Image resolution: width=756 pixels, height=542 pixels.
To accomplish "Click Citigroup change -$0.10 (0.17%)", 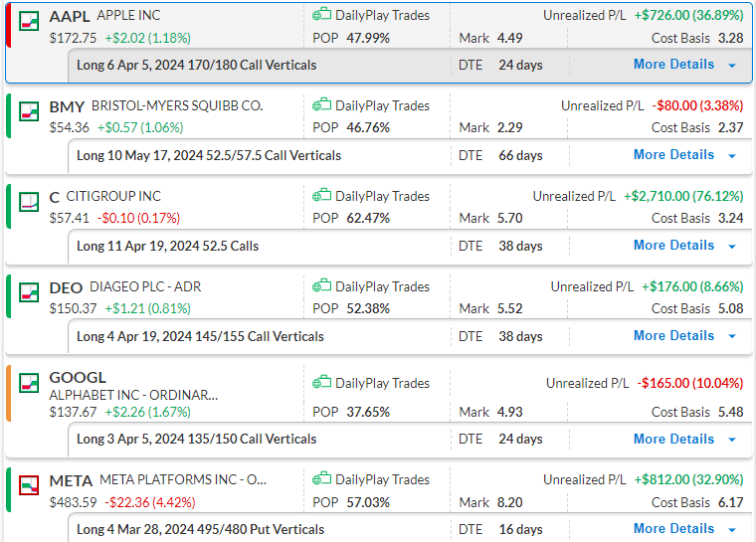I will click(139, 218).
